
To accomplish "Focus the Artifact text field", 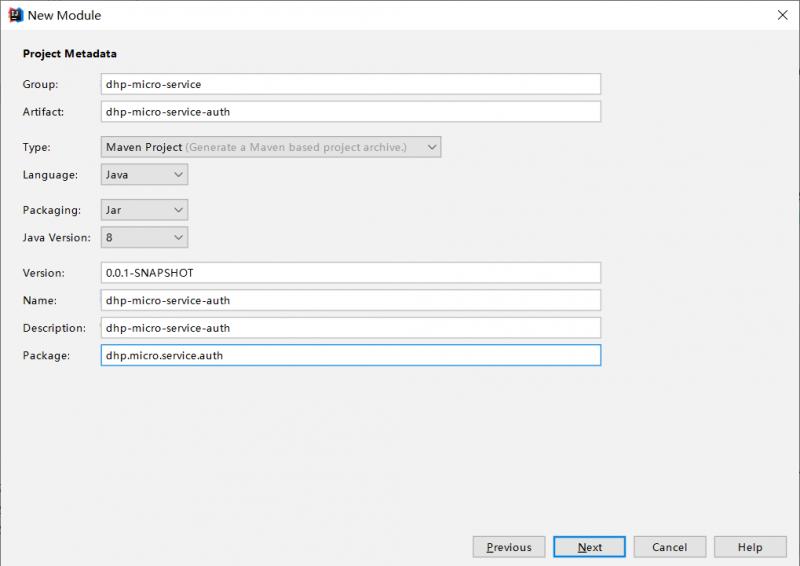I will (350, 111).
